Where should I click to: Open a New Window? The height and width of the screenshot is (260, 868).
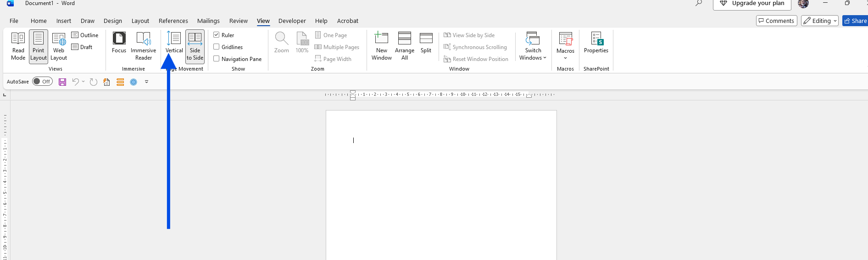pos(381,46)
